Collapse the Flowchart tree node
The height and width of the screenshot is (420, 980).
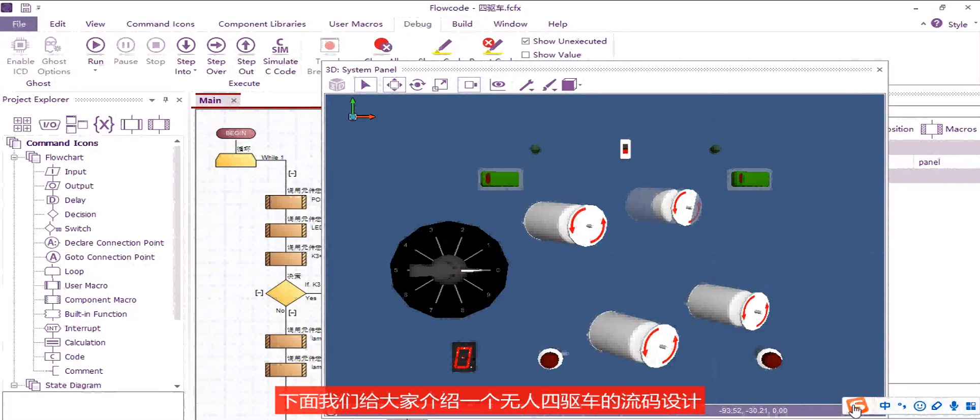coord(14,157)
